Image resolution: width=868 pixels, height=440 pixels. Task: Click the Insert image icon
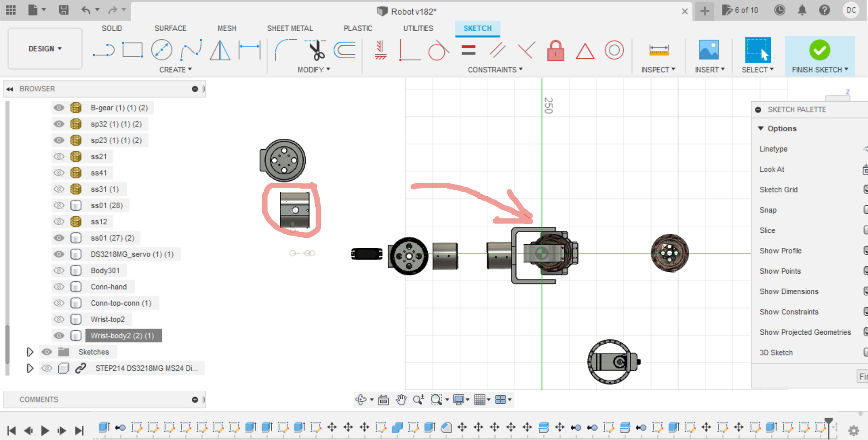[708, 50]
